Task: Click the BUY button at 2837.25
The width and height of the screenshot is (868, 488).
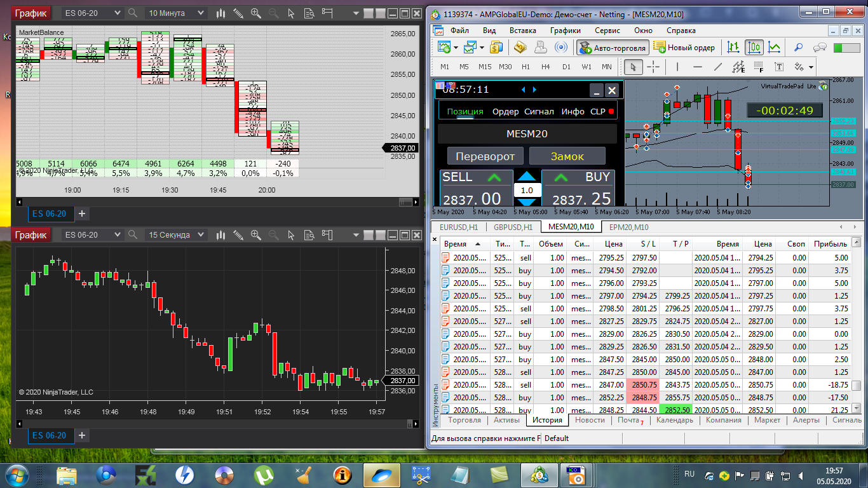Action: (578, 188)
